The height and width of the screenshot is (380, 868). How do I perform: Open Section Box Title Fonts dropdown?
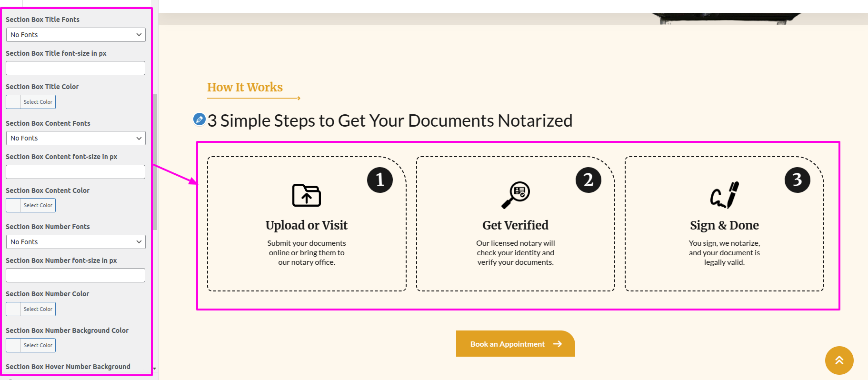point(76,35)
